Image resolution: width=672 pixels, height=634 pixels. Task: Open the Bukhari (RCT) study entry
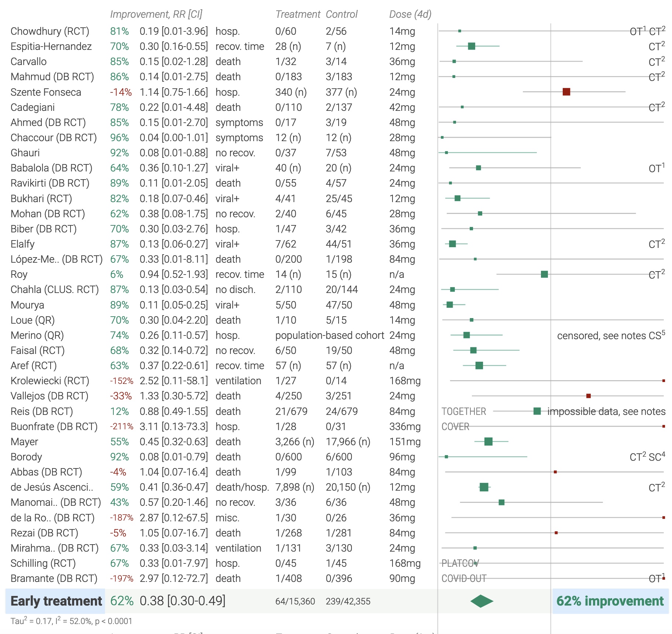point(41,199)
